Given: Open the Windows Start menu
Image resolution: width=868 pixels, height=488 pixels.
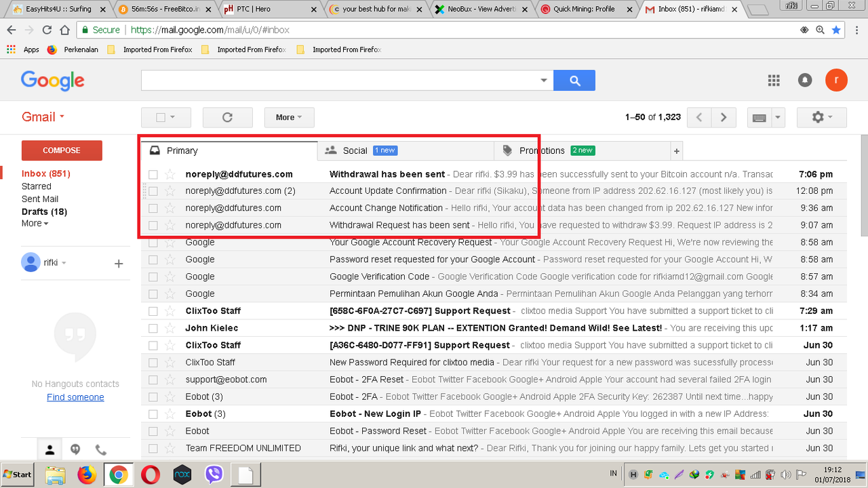Looking at the screenshot, I should 18,474.
